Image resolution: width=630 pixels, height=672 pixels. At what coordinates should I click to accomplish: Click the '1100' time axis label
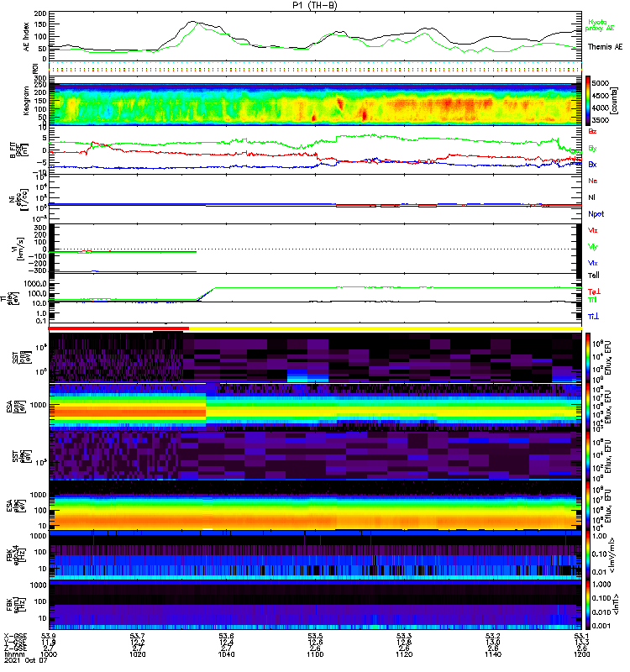(x=315, y=654)
